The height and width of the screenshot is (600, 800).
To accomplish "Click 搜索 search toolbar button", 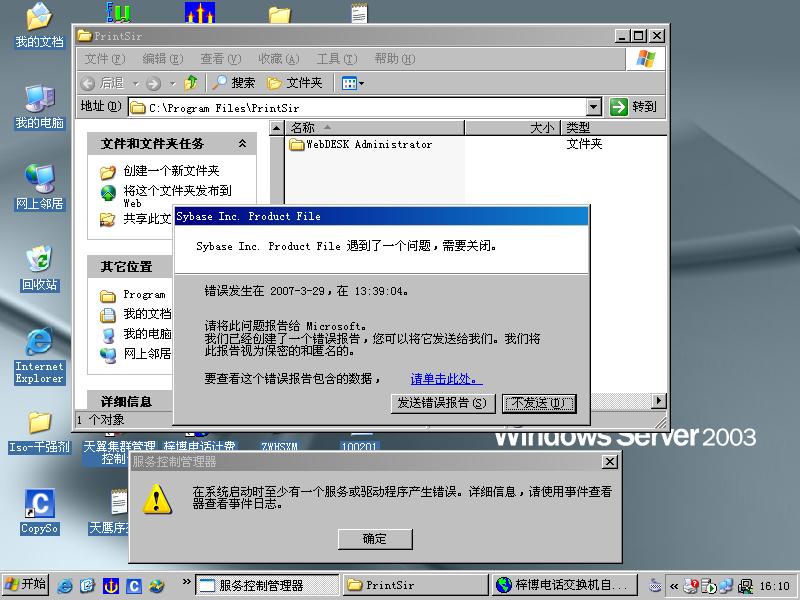I will point(234,83).
